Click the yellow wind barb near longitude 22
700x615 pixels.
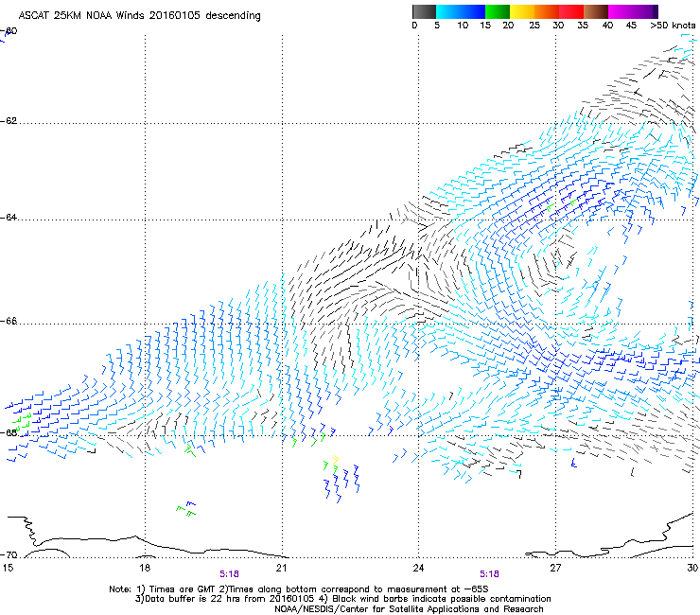(x=335, y=461)
